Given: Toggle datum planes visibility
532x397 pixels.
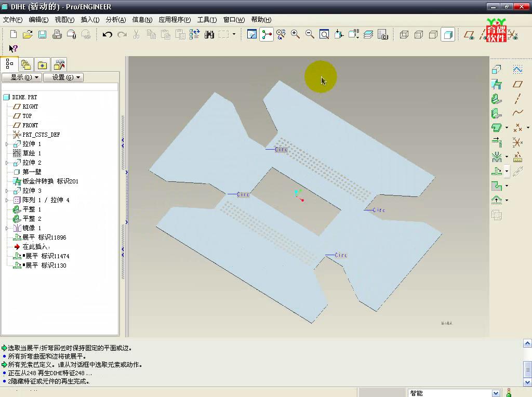Looking at the screenshot, I should pyautogui.click(x=470, y=34).
